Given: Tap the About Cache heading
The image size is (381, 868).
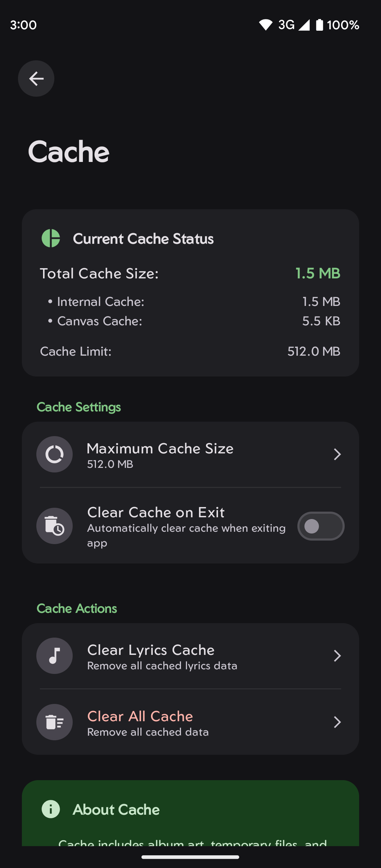Looking at the screenshot, I should [116, 809].
